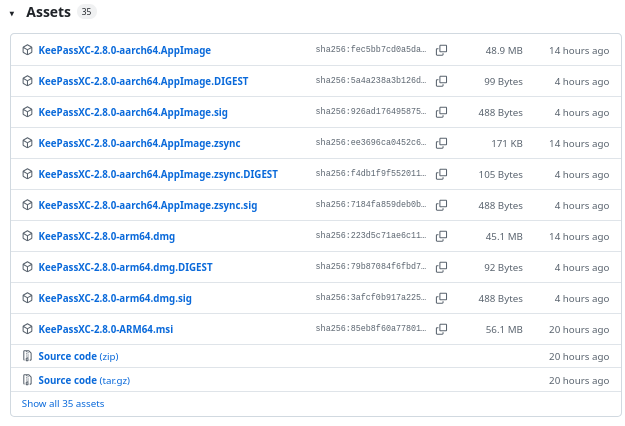Viewport: 625px width, 426px height.
Task: Click package icon beside aarch64.AppImage.sig
Action: pyautogui.click(x=27, y=112)
